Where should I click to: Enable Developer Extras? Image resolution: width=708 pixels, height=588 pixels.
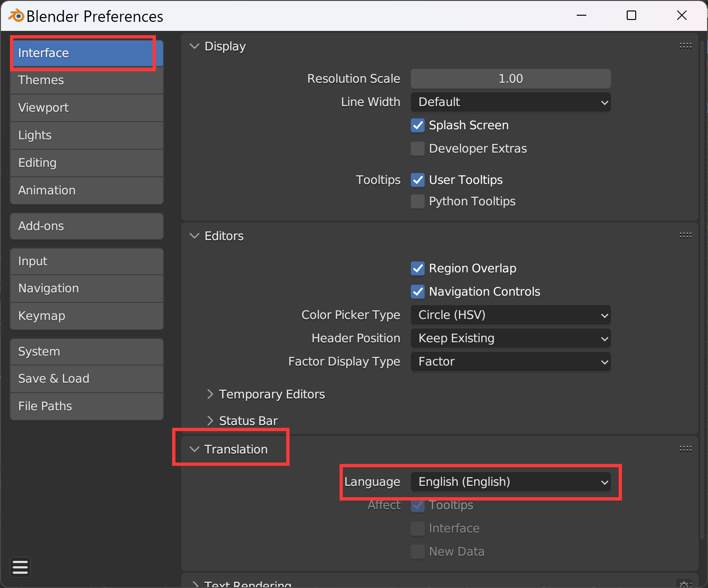coord(417,149)
